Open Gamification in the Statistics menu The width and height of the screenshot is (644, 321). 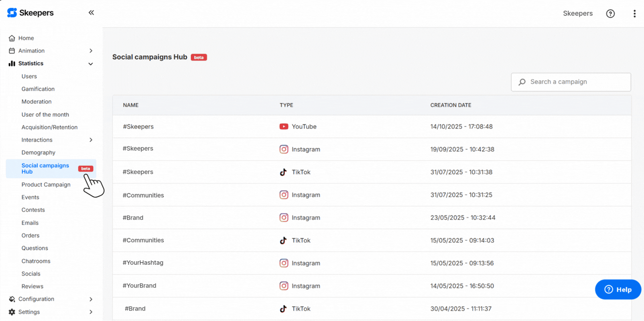(x=38, y=89)
